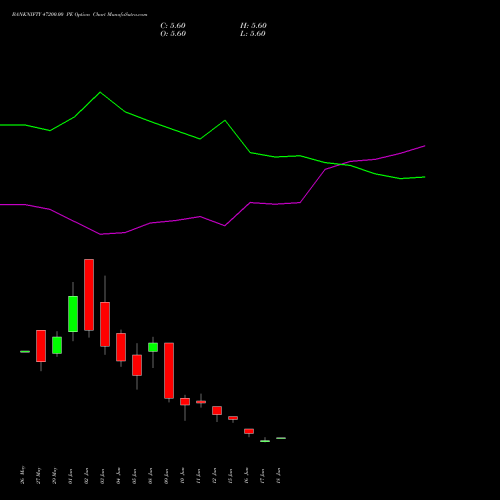This screenshot has height=500, width=500.
Task: Click the '04 Jun' date axis label
Action: tap(119, 476)
